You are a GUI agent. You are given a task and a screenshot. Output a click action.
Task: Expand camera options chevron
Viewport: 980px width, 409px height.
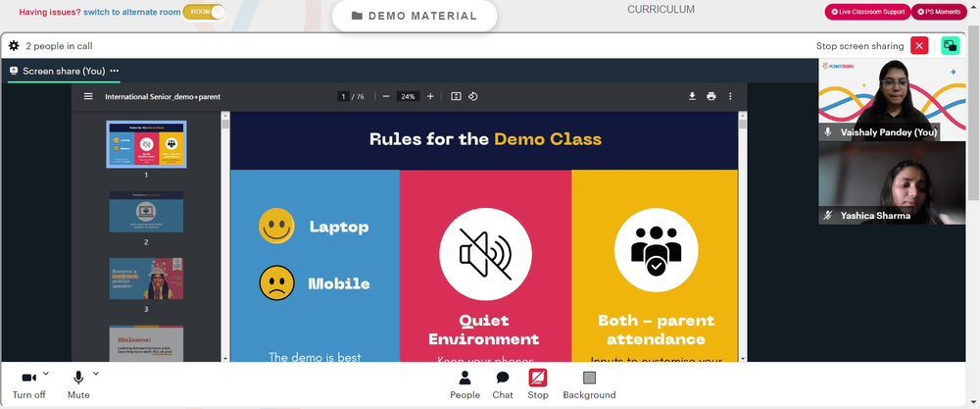click(46, 374)
